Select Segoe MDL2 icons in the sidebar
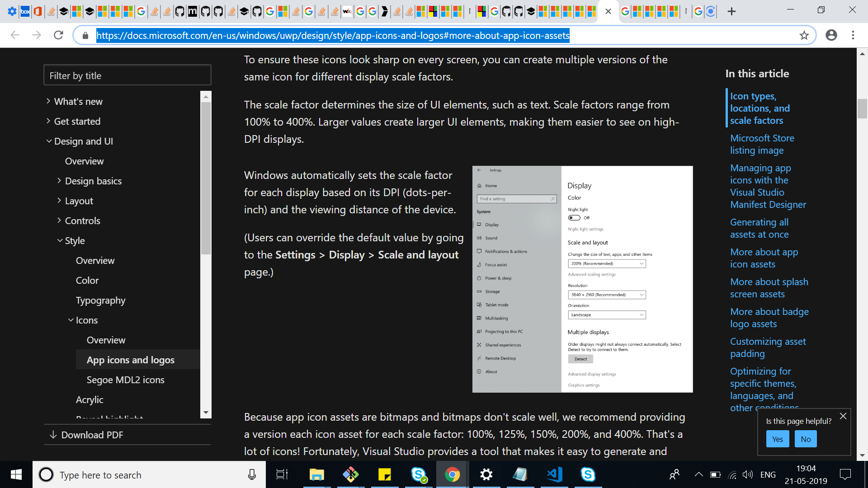The width and height of the screenshot is (868, 488). point(125,380)
